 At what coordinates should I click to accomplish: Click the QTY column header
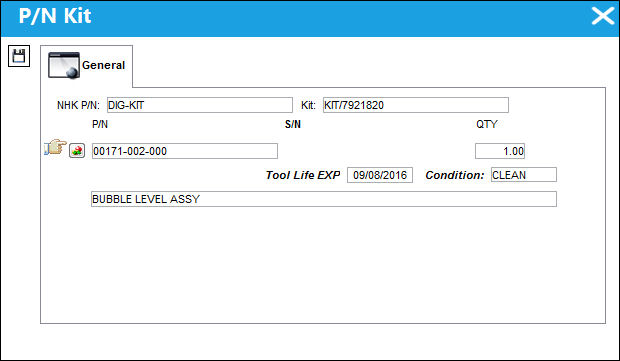(487, 124)
